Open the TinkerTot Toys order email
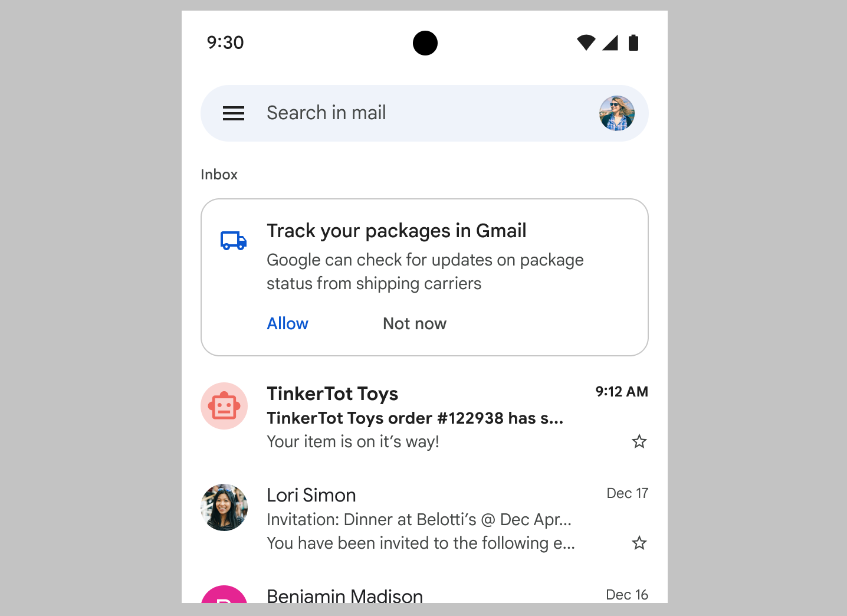The width and height of the screenshot is (847, 616). 425,417
